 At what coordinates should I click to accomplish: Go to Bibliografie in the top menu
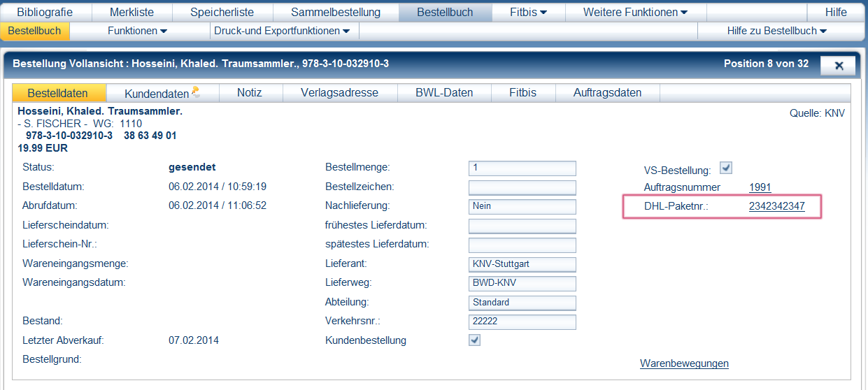pos(44,12)
